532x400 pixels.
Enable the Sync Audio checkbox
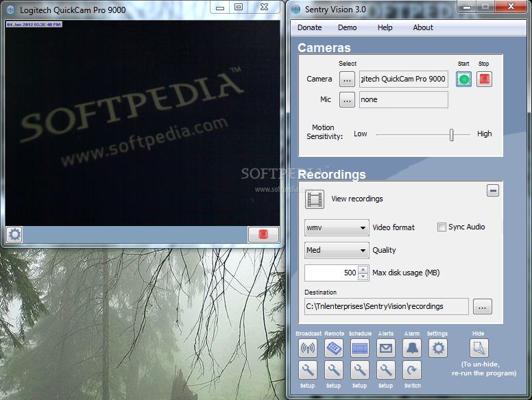pyautogui.click(x=442, y=227)
